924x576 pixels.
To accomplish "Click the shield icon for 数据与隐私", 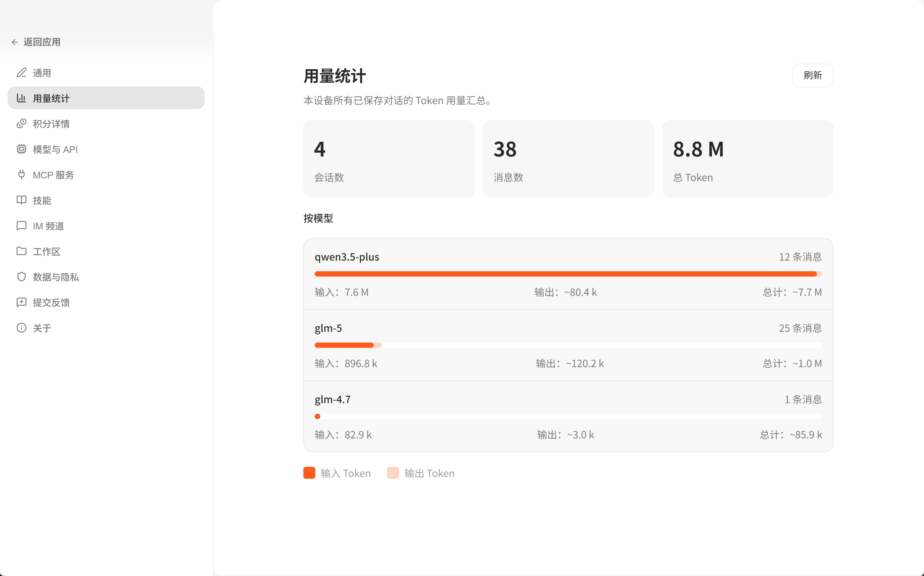I will tap(21, 277).
